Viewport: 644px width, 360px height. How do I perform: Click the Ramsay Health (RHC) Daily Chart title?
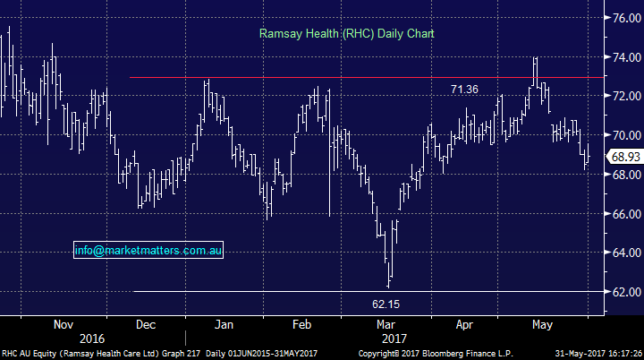pyautogui.click(x=346, y=33)
